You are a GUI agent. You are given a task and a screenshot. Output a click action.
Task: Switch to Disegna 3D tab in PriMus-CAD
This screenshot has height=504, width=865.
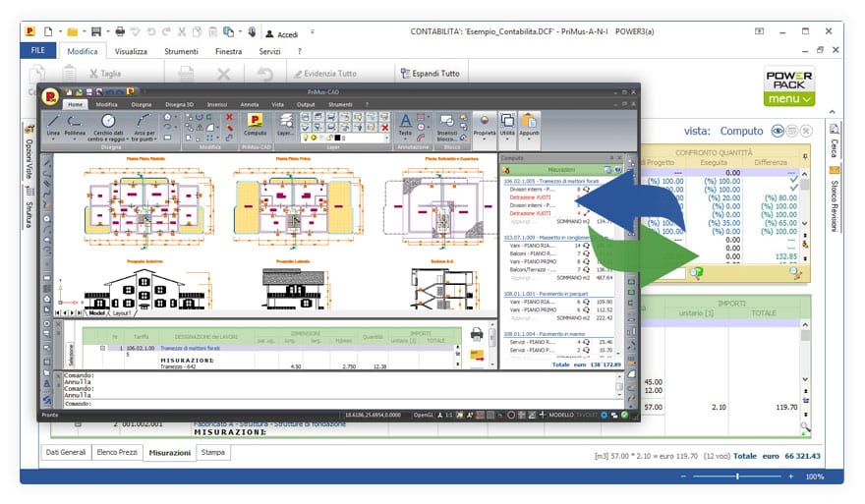coord(179,104)
